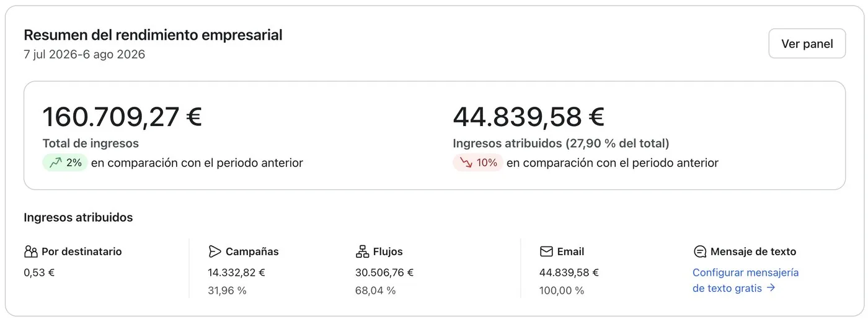Select the 160.709,27 € total revenue figure

coord(122,117)
